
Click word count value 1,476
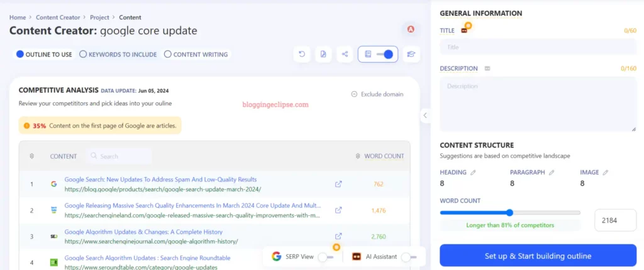pyautogui.click(x=378, y=210)
